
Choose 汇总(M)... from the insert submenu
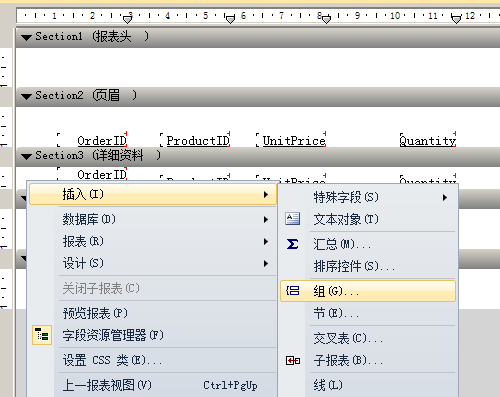(368, 244)
